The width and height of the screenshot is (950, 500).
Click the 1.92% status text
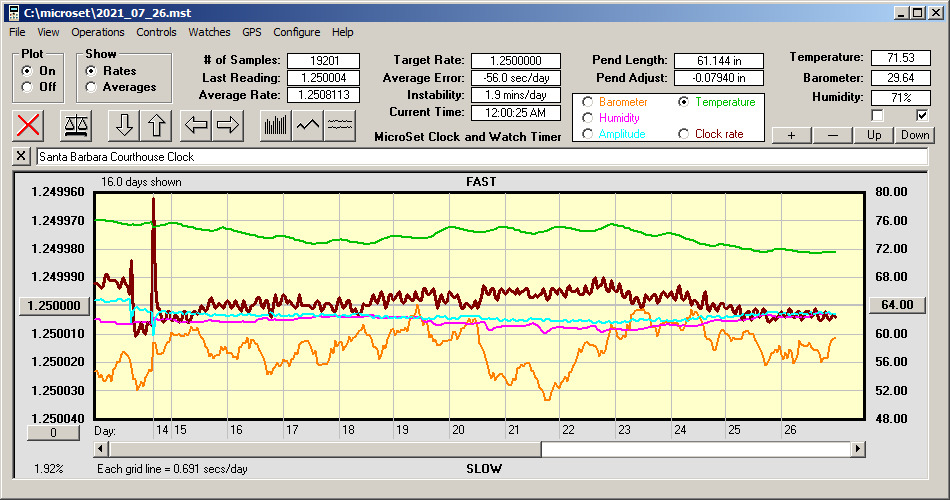pyautogui.click(x=48, y=468)
